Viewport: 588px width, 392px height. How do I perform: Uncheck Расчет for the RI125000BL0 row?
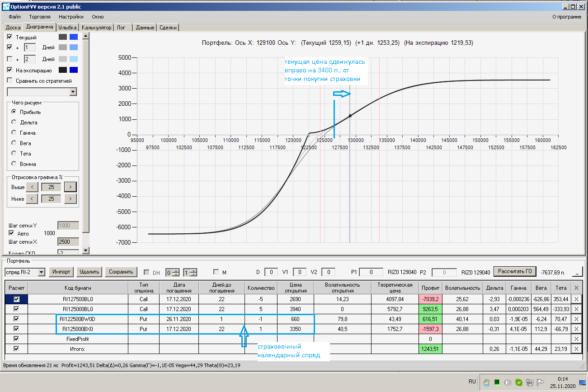pos(17,309)
